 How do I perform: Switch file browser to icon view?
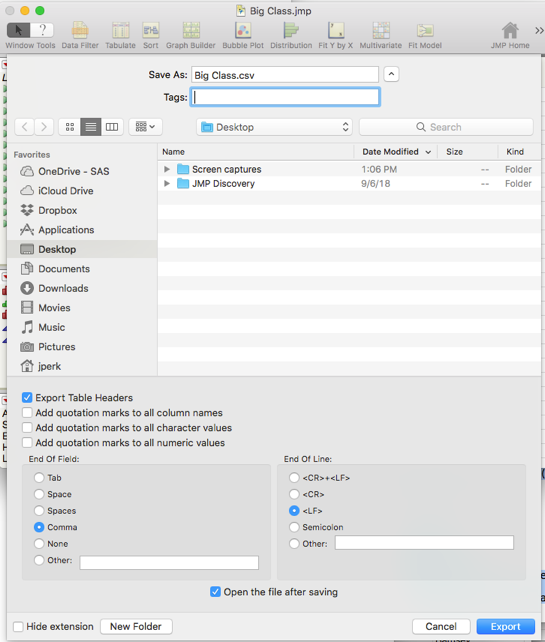click(70, 127)
